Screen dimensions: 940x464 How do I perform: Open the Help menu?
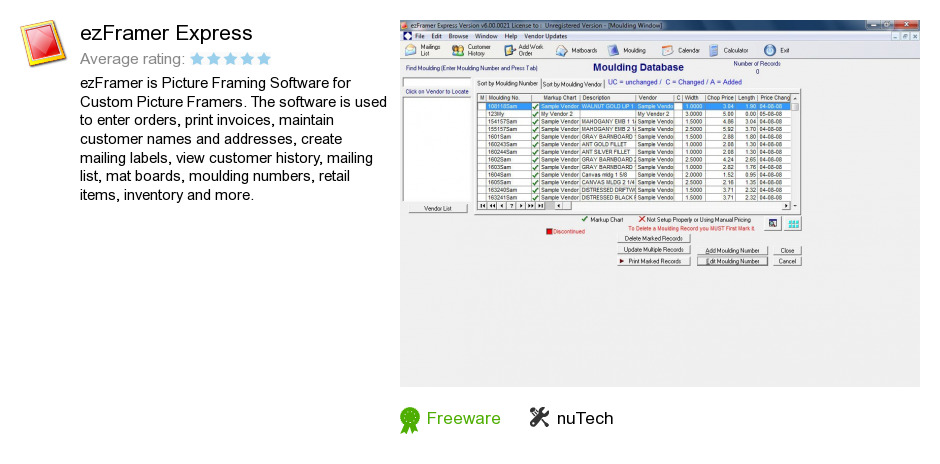click(511, 36)
